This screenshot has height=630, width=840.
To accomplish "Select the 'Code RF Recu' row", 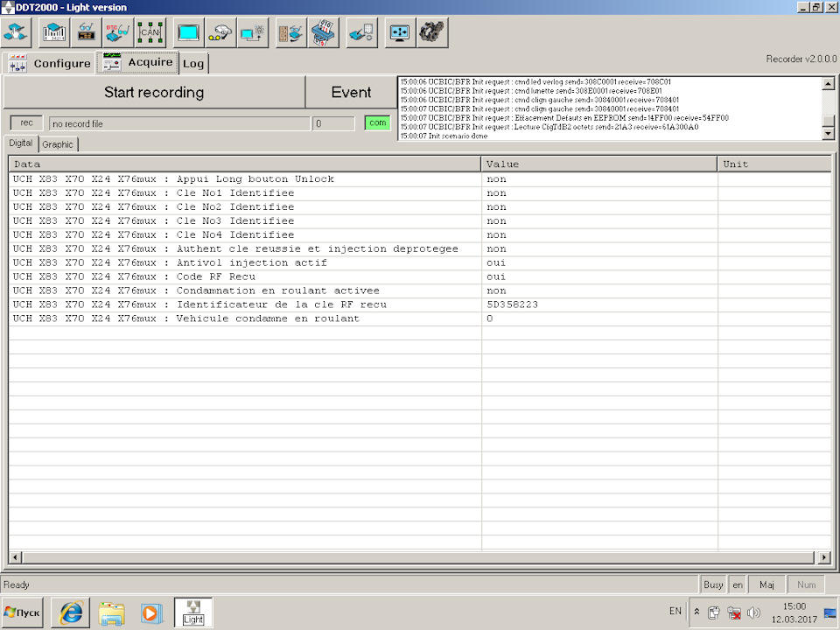I will [x=420, y=276].
